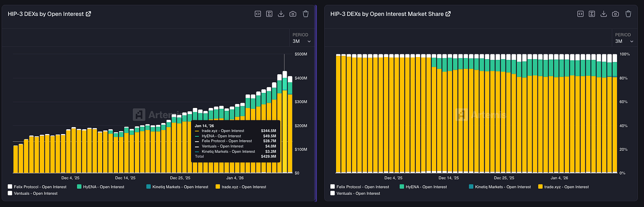
Task: Take camera snapshot of Open Interest chart
Action: click(293, 14)
